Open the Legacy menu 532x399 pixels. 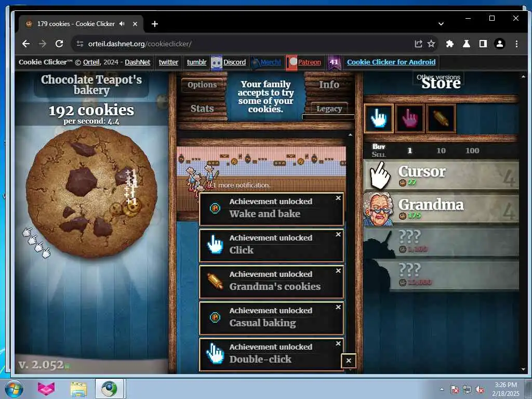[329, 109]
